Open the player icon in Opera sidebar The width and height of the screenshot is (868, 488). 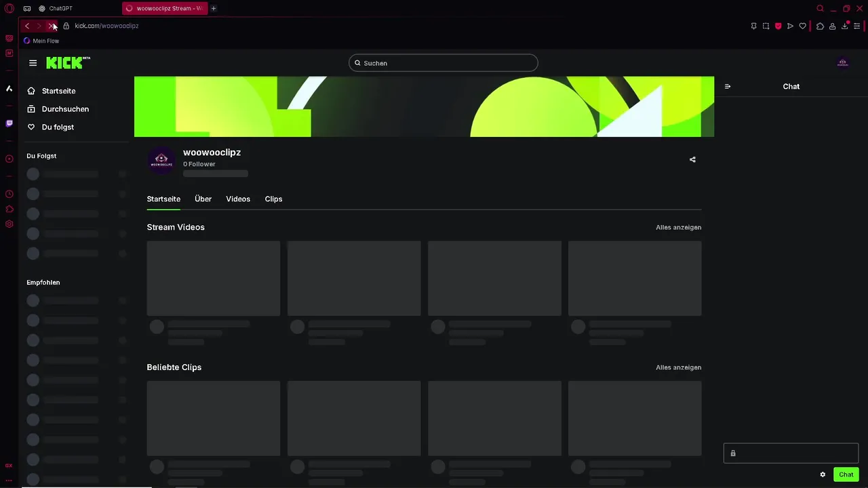click(9, 159)
